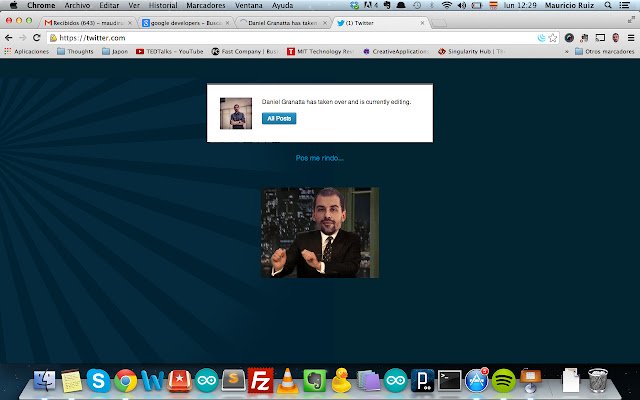Open Spotlight search magnifier
This screenshot has width=640, height=400.
point(608,5)
